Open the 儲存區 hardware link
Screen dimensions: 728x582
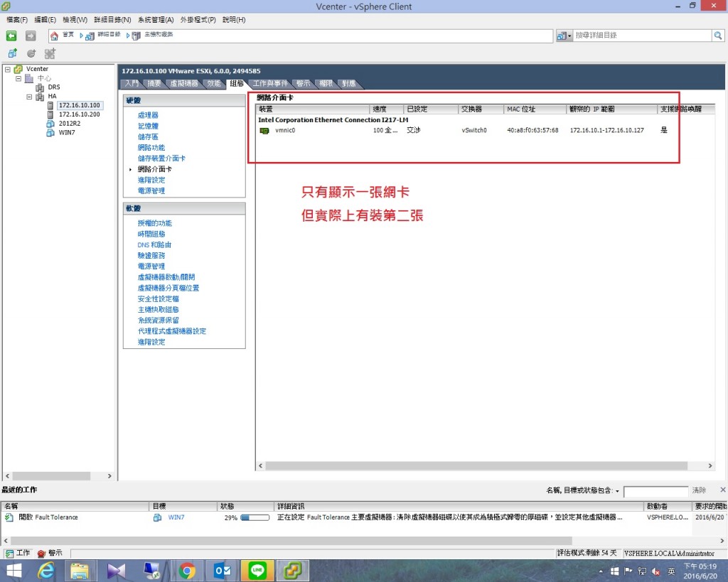pos(148,136)
